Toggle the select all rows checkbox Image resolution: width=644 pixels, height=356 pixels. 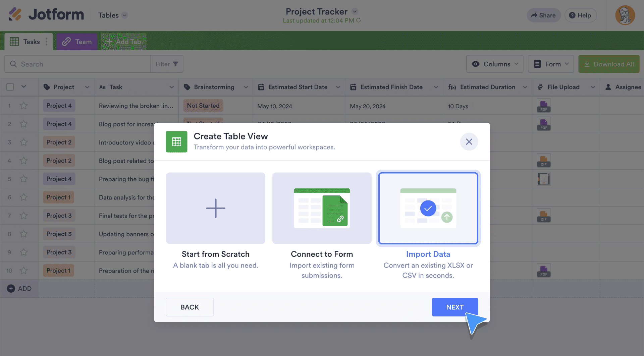click(x=10, y=87)
